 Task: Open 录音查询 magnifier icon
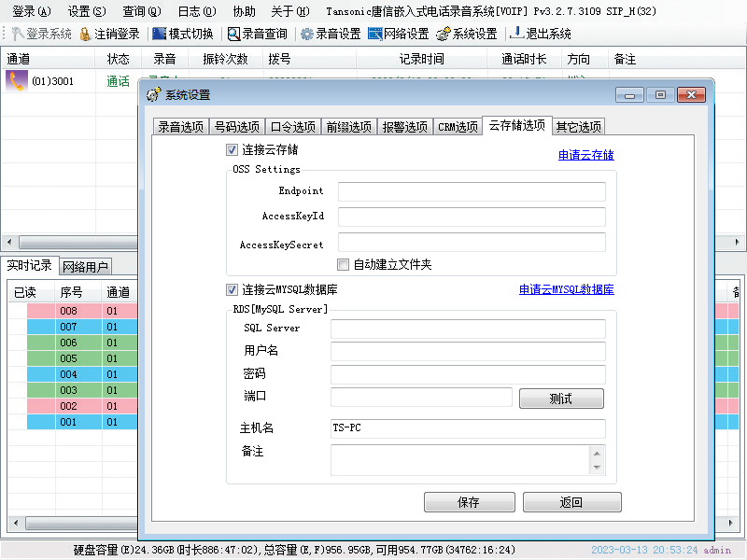[x=233, y=34]
